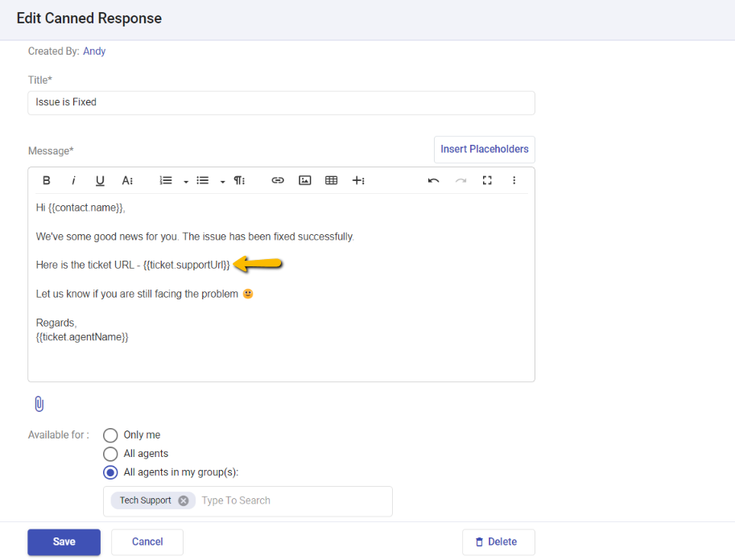The image size is (735, 560).
Task: Open the font size/text style menu
Action: 127,180
